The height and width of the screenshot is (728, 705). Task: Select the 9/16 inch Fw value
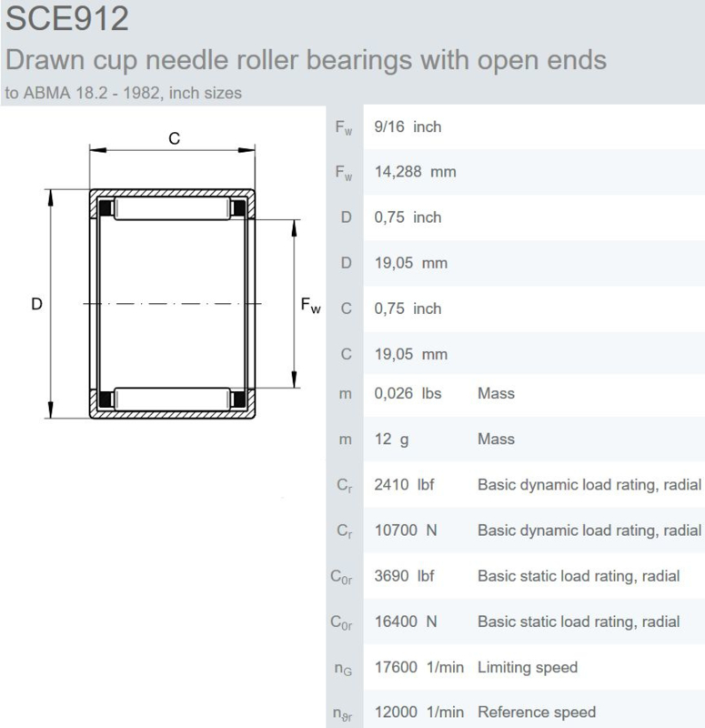click(408, 126)
